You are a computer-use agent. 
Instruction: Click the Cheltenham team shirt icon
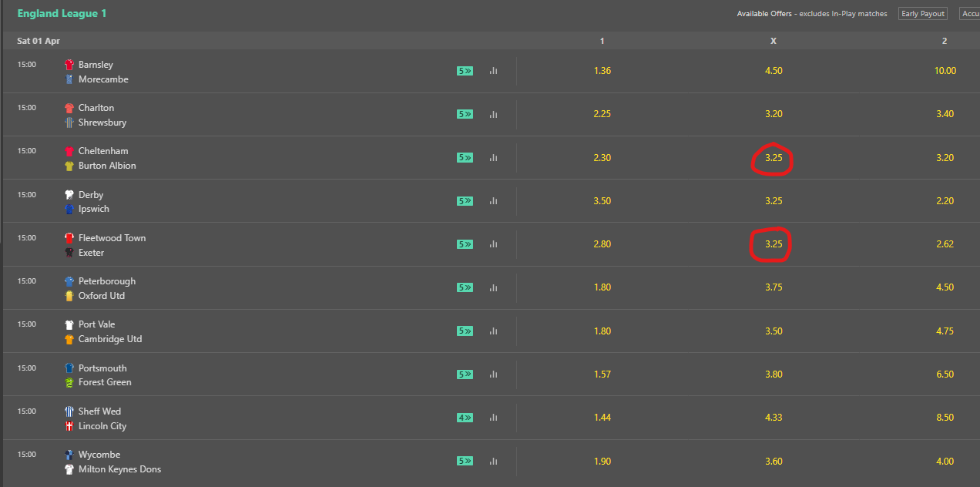coord(69,151)
